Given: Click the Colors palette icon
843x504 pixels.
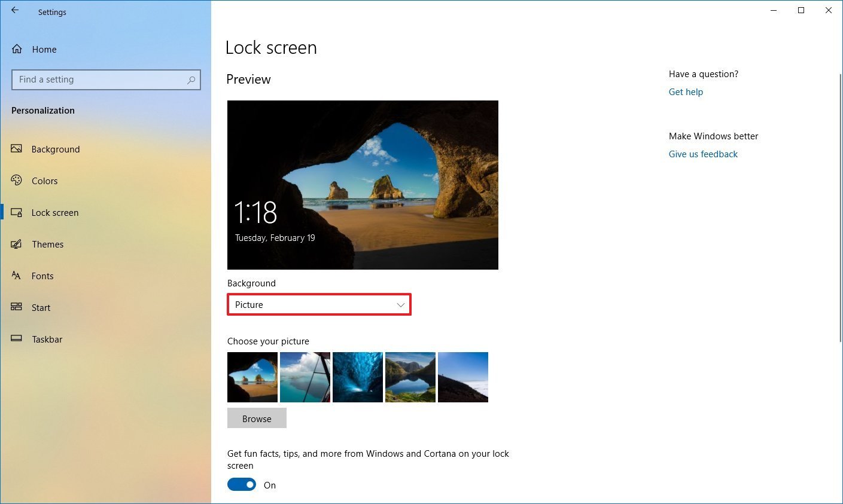Looking at the screenshot, I should [x=17, y=181].
